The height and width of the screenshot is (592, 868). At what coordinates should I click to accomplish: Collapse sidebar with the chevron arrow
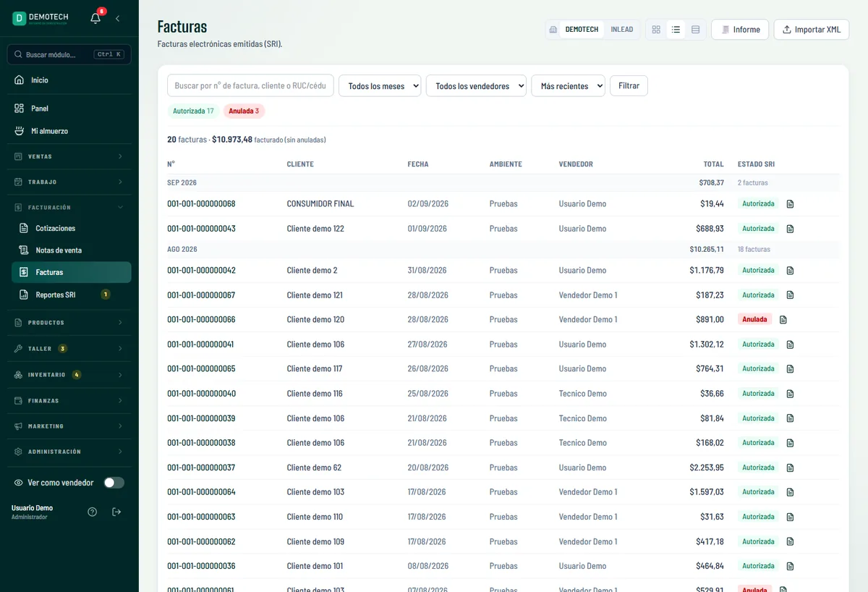coord(118,18)
